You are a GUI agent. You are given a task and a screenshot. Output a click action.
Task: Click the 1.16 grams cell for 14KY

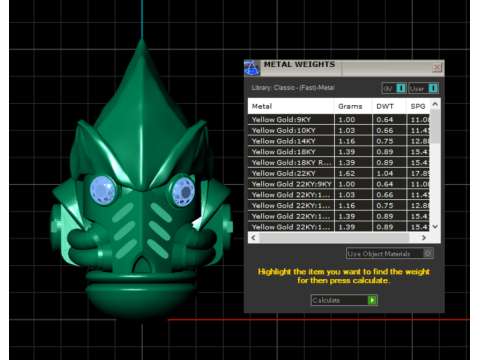[353, 141]
